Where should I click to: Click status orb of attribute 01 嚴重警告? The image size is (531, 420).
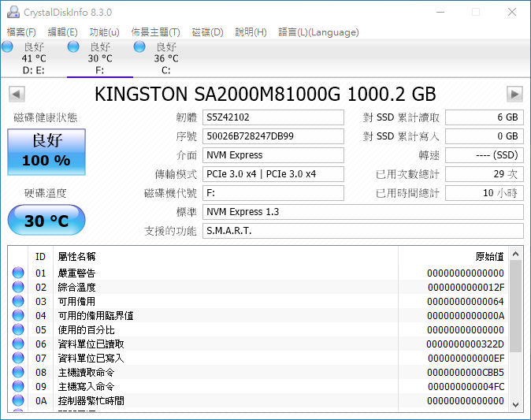18,273
